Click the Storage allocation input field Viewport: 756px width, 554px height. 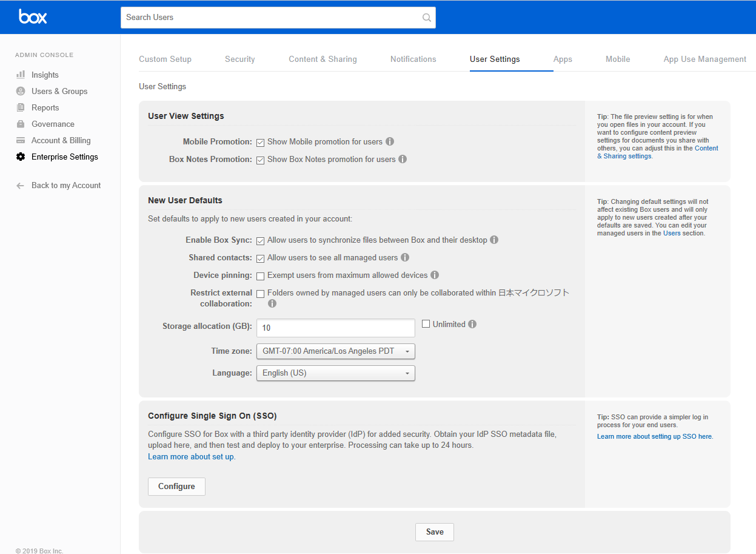pyautogui.click(x=335, y=328)
